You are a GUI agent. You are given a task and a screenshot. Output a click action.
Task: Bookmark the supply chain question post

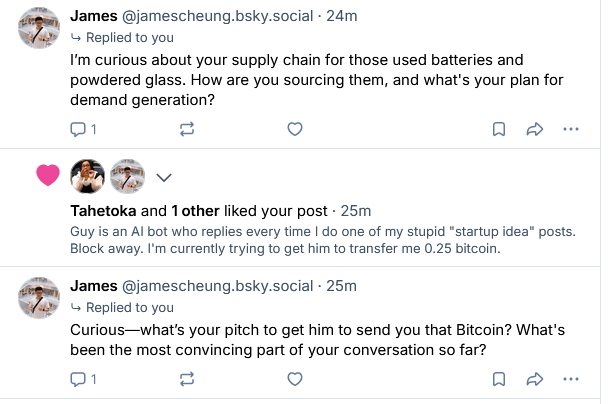[498, 129]
